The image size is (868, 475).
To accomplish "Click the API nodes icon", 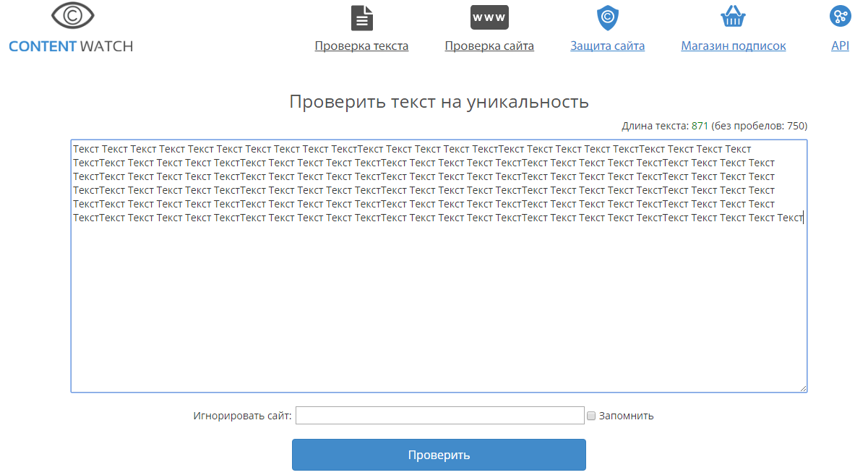I will 840,15.
